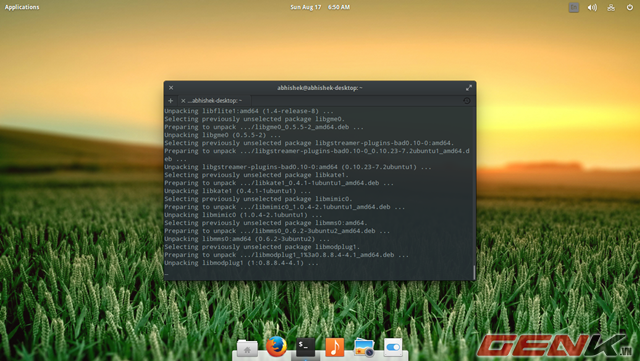Open the Photos app from dock

coord(364,348)
